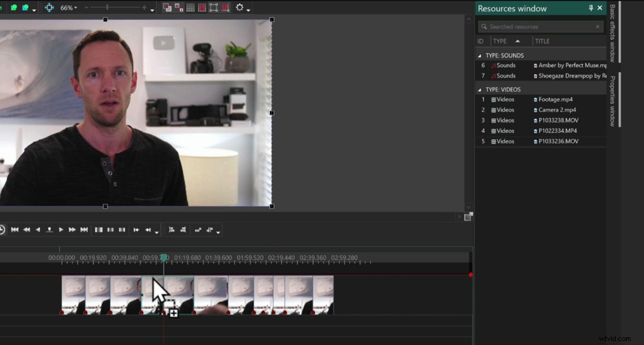Select the first video clip on timeline
Screen dimensions: 644x345
pyautogui.click(x=73, y=295)
